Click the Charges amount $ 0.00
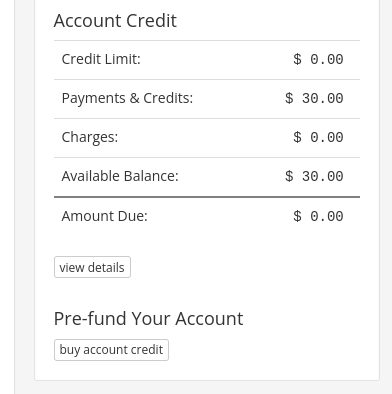 tap(318, 137)
